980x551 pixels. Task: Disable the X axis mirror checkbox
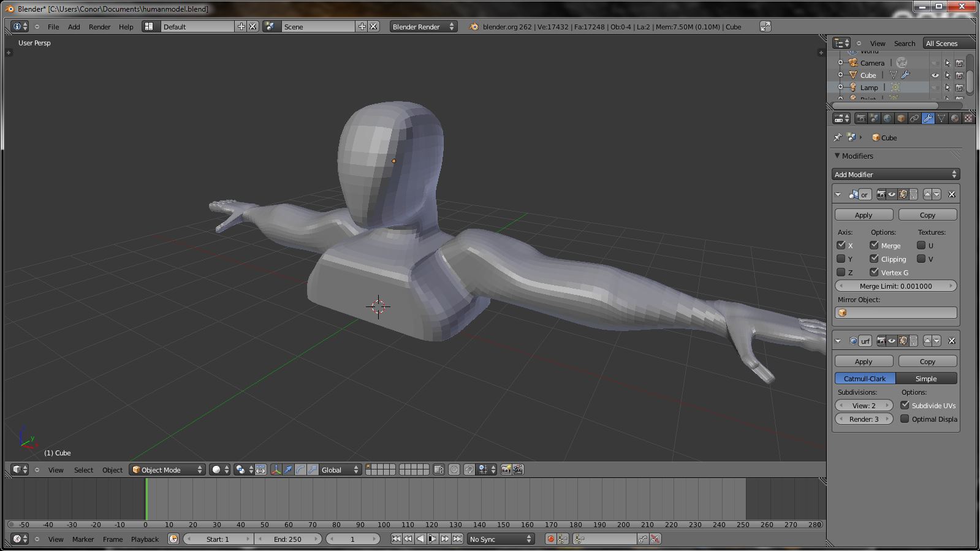841,245
